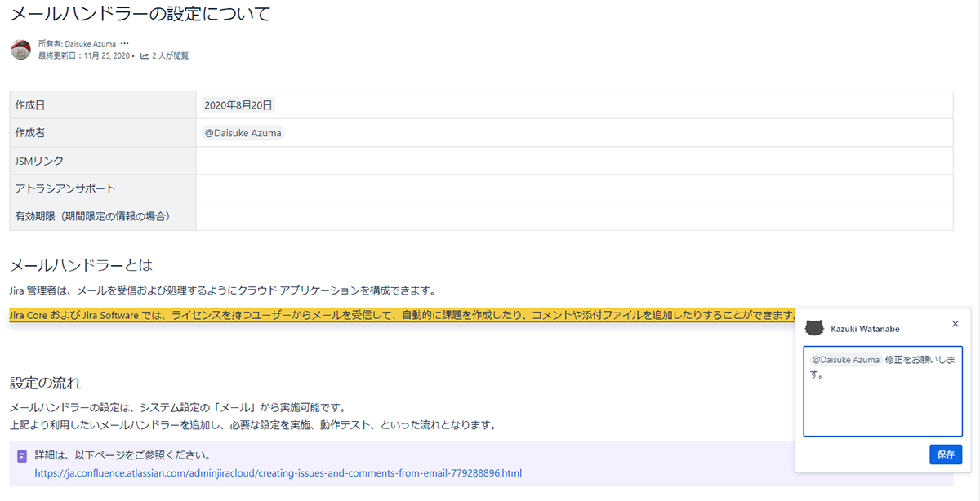Screen dimensions: 980x501
Task: Click Kazuki Watanabe's cat avatar
Action: click(x=814, y=328)
